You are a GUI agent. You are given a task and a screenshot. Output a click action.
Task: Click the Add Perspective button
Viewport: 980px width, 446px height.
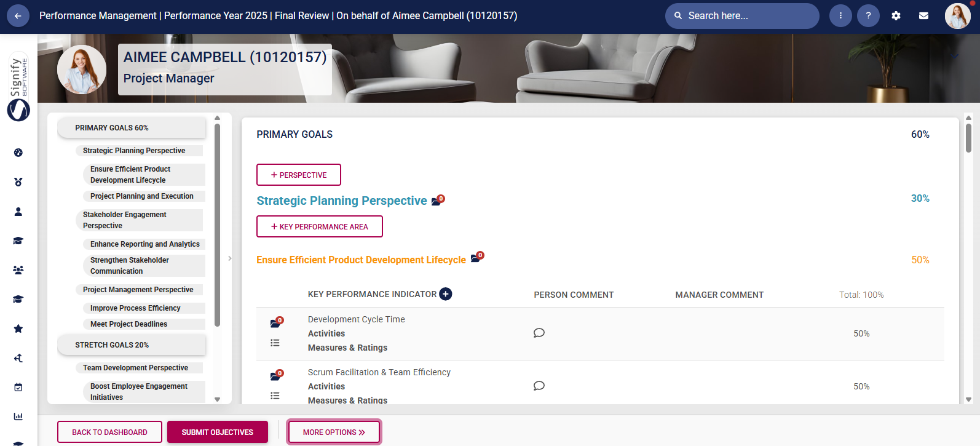[x=299, y=175]
